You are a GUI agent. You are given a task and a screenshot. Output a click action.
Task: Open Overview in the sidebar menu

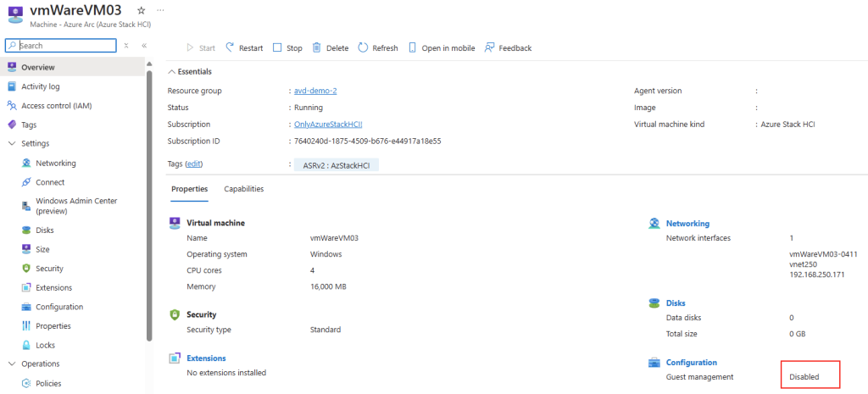(x=73, y=67)
